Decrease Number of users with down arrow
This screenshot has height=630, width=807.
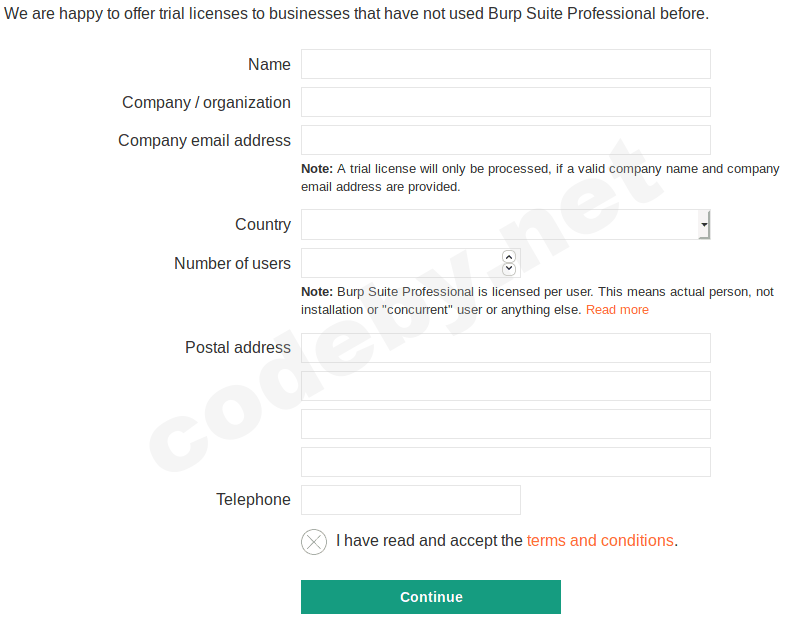point(509,269)
